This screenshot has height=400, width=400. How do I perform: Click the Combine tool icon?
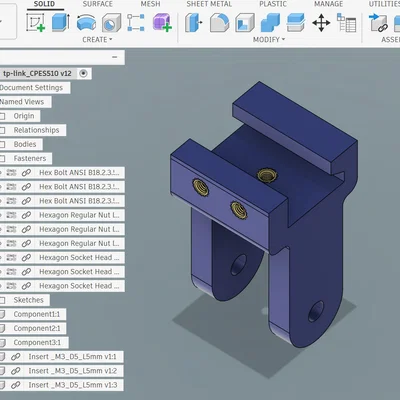[x=270, y=23]
